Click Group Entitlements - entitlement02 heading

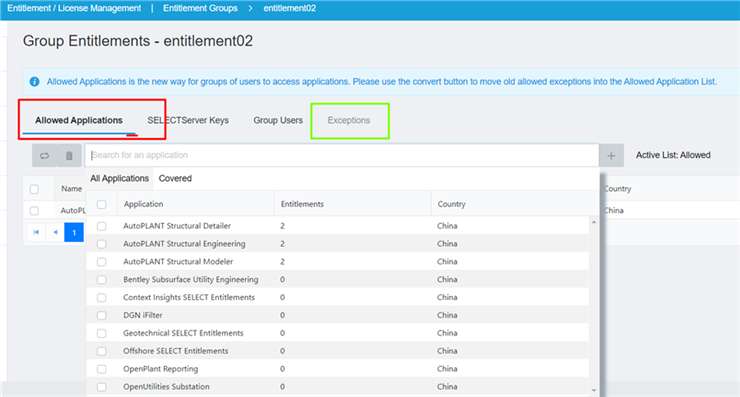click(138, 41)
